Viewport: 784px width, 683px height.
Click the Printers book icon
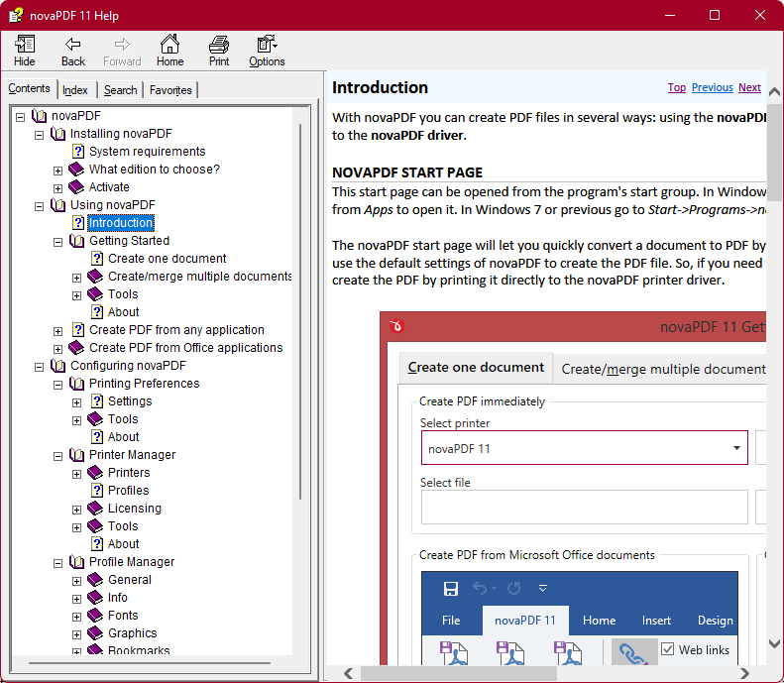click(95, 473)
